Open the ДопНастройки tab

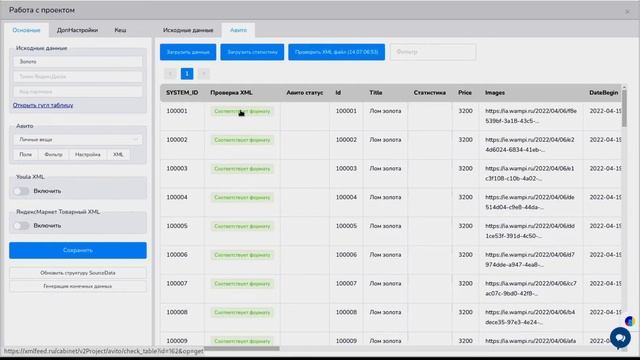tap(77, 30)
